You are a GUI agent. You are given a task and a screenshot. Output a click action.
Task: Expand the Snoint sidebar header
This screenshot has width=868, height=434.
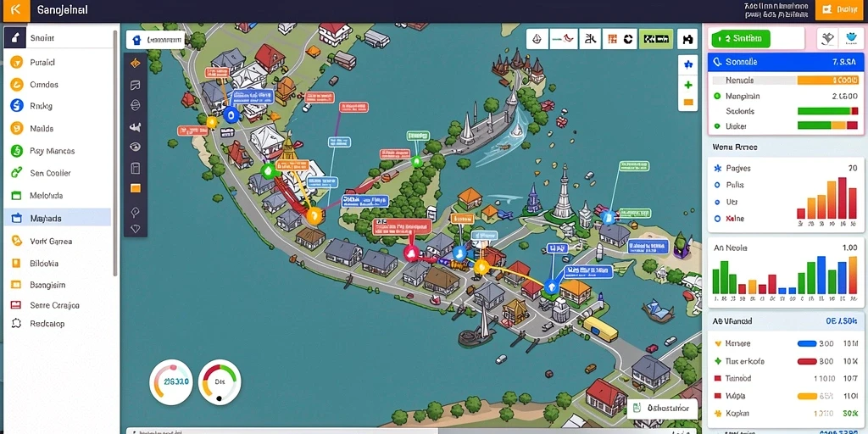pos(58,38)
